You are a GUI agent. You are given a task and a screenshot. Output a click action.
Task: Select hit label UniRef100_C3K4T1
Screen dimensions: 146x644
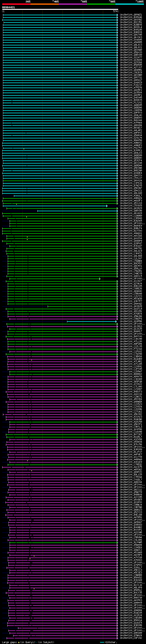(131, 254)
